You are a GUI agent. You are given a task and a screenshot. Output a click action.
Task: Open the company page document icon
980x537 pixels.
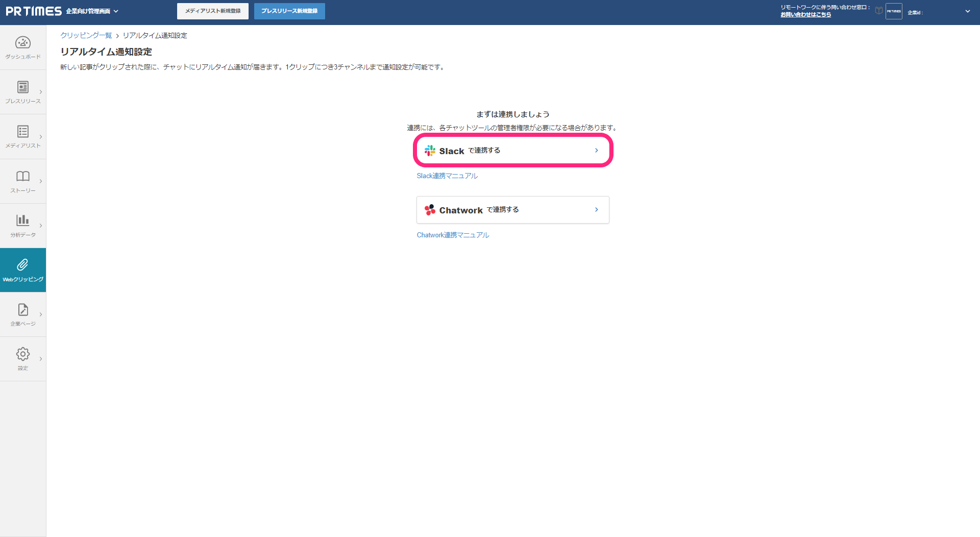point(23,310)
